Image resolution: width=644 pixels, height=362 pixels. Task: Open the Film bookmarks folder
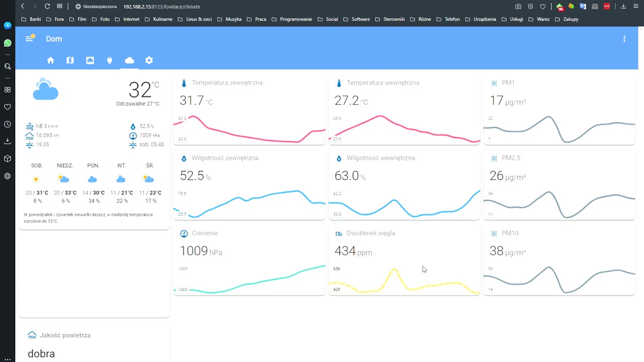[x=78, y=19]
